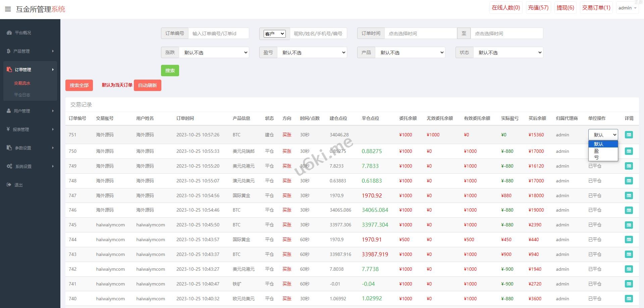
Task: Click the hamburger menu icon in the header
Action: (x=8, y=9)
